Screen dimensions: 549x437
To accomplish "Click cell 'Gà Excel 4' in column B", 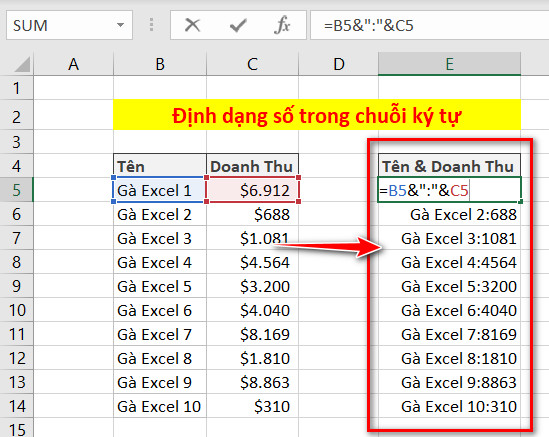I will 160,262.
